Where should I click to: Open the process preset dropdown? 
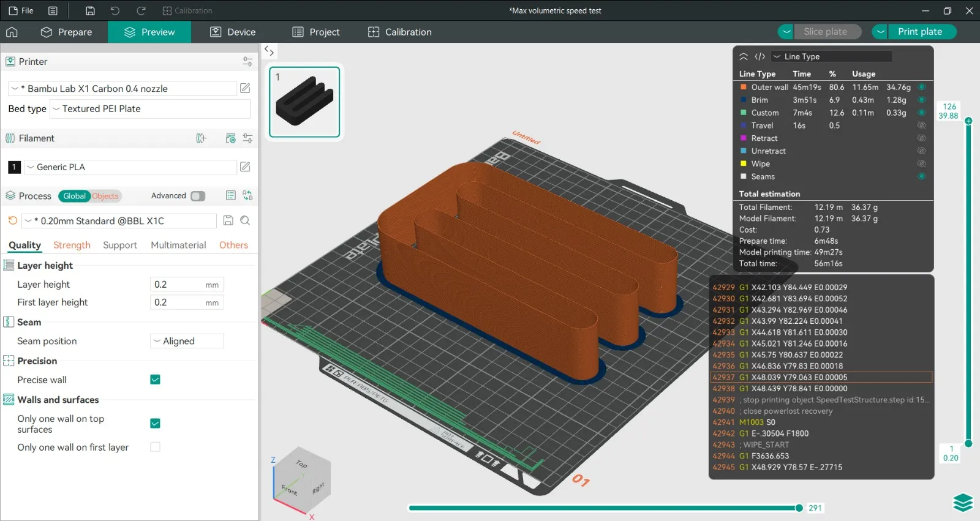click(x=119, y=220)
